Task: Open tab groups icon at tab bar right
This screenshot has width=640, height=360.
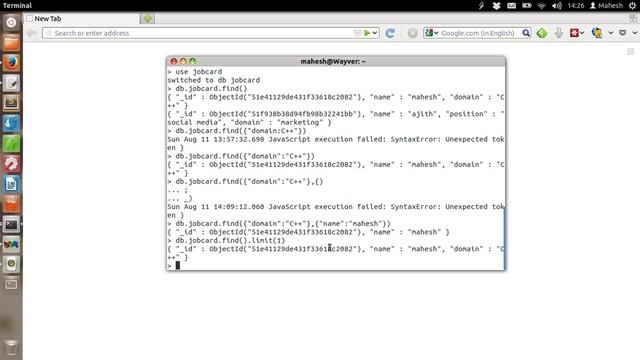Action: click(633, 18)
